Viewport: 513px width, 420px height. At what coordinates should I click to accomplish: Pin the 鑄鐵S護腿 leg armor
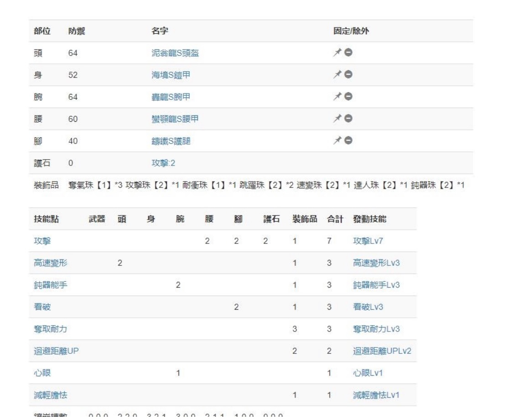pos(337,141)
